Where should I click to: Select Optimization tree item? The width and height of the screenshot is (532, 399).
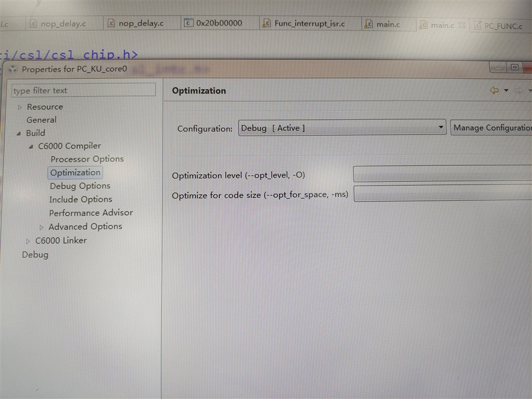click(x=75, y=172)
